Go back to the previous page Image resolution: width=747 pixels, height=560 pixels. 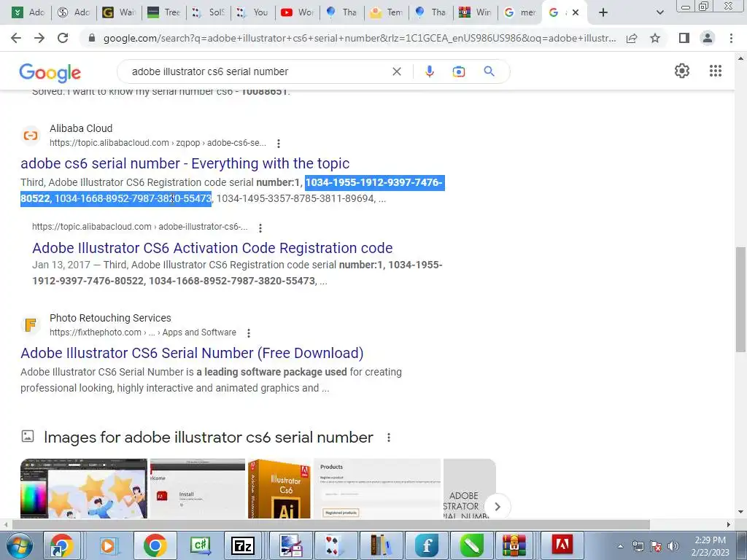click(x=16, y=38)
